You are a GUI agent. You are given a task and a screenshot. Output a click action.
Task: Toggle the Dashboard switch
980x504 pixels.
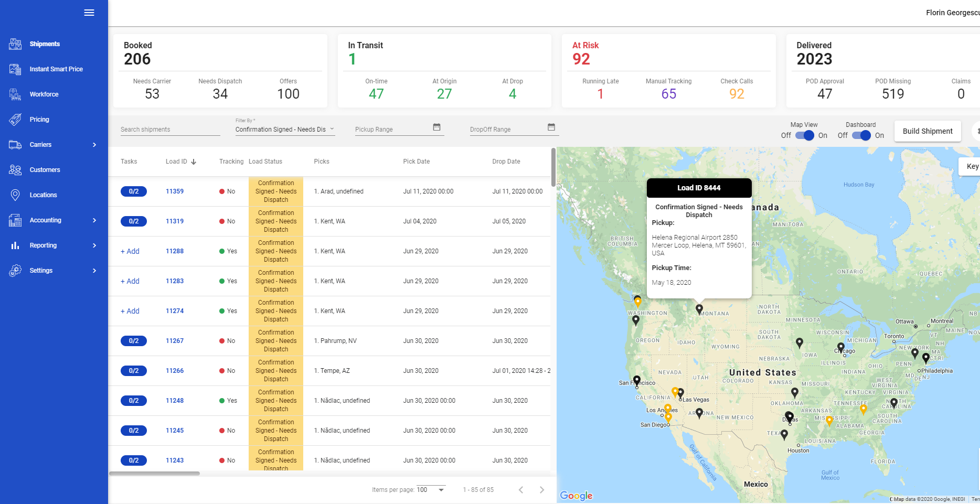click(x=861, y=135)
